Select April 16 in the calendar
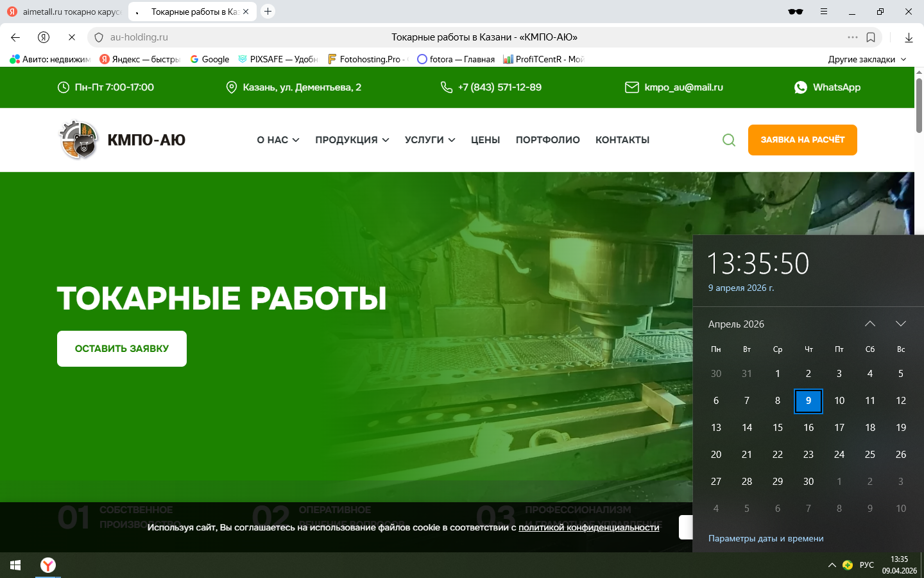This screenshot has height=578, width=924. point(809,428)
